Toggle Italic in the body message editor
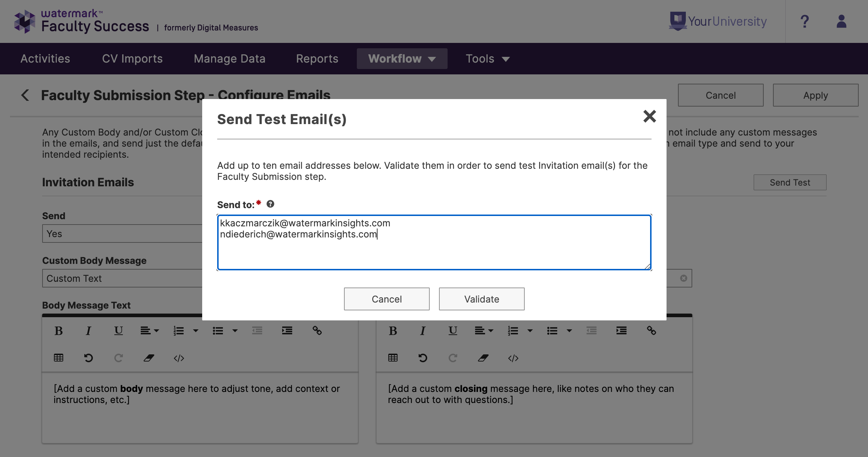This screenshot has height=457, width=868. 89,331
